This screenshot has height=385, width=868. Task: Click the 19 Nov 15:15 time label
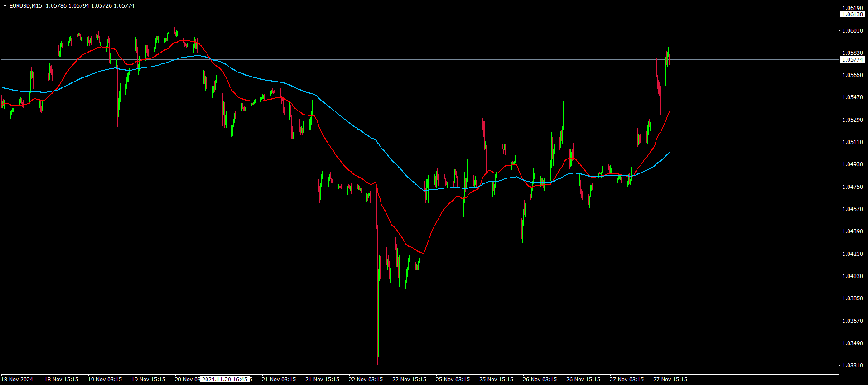[x=148, y=380]
